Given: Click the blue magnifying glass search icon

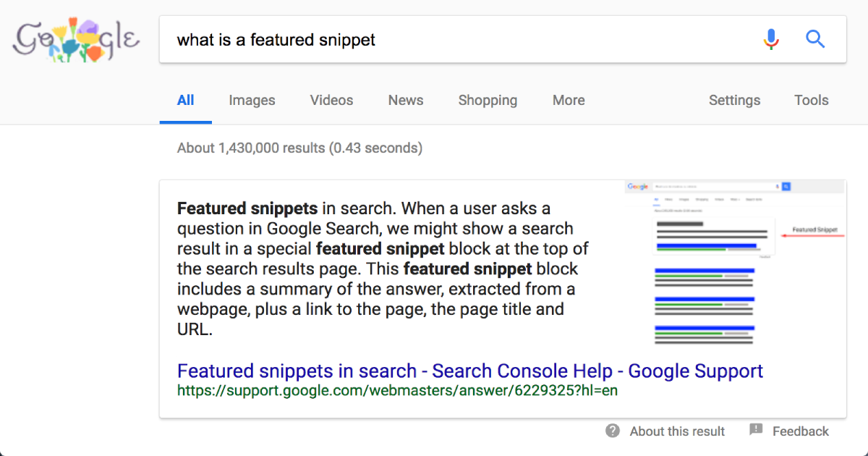Looking at the screenshot, I should tap(815, 39).
